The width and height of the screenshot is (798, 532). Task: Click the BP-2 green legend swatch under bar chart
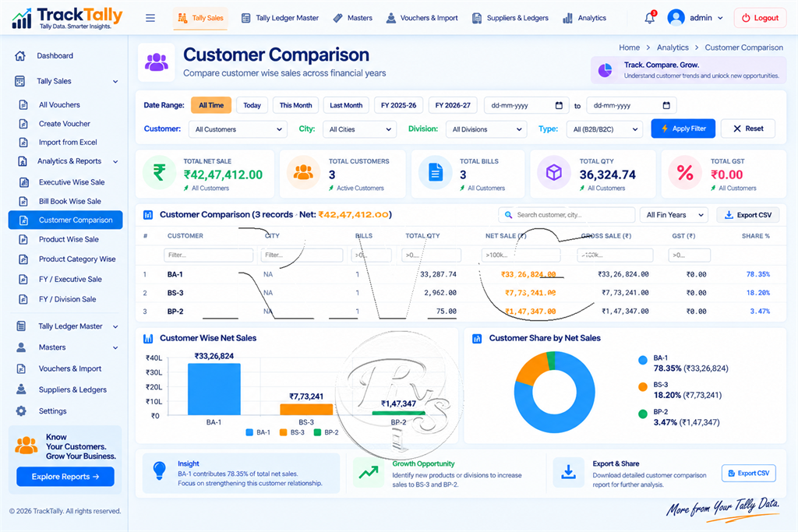pyautogui.click(x=318, y=432)
